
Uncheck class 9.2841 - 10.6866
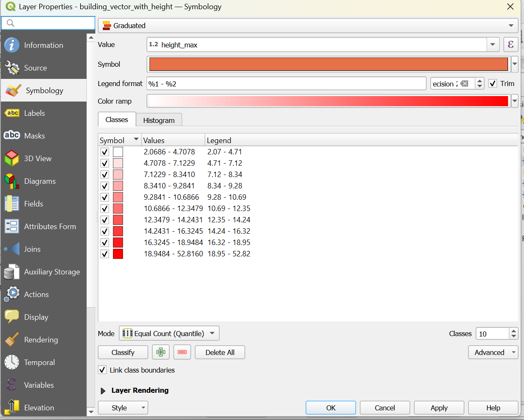click(105, 197)
